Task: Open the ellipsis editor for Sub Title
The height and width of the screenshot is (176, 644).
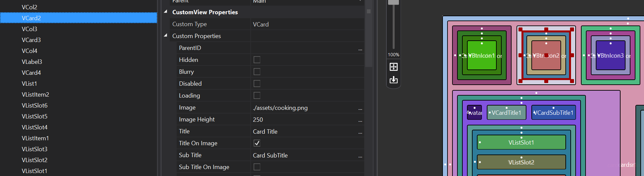Action: coord(360,155)
